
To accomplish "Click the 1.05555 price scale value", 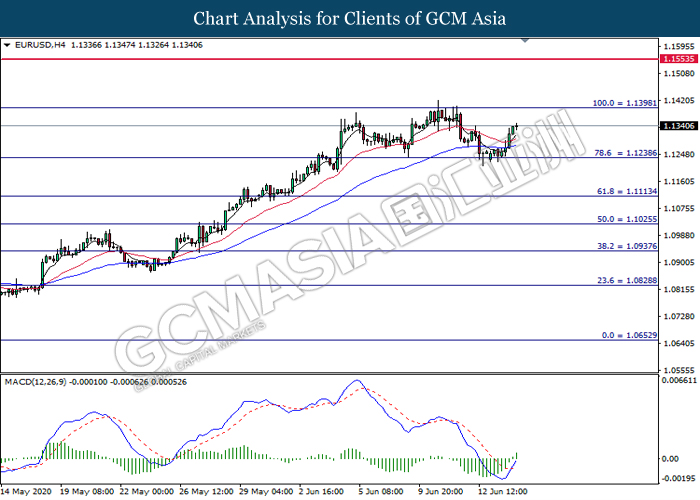I will click(679, 370).
